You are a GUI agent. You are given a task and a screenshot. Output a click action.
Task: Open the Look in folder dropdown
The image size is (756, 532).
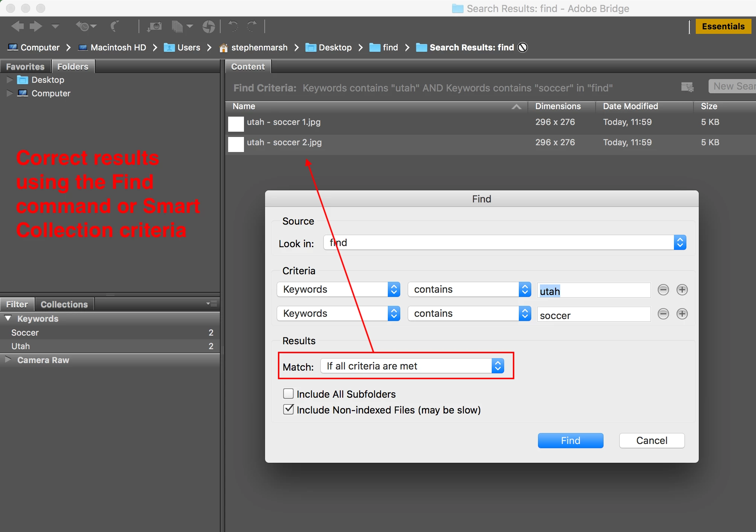pyautogui.click(x=505, y=243)
